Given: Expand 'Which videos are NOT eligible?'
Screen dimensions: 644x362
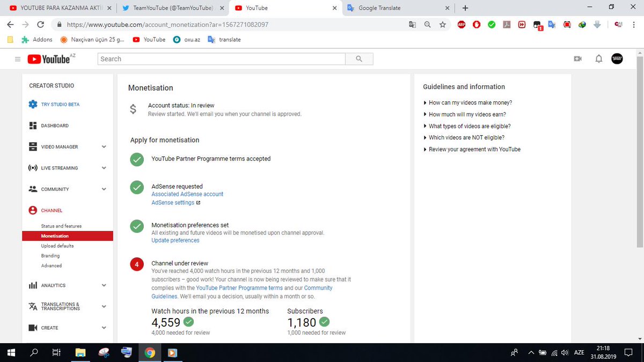Looking at the screenshot, I should click(464, 138).
